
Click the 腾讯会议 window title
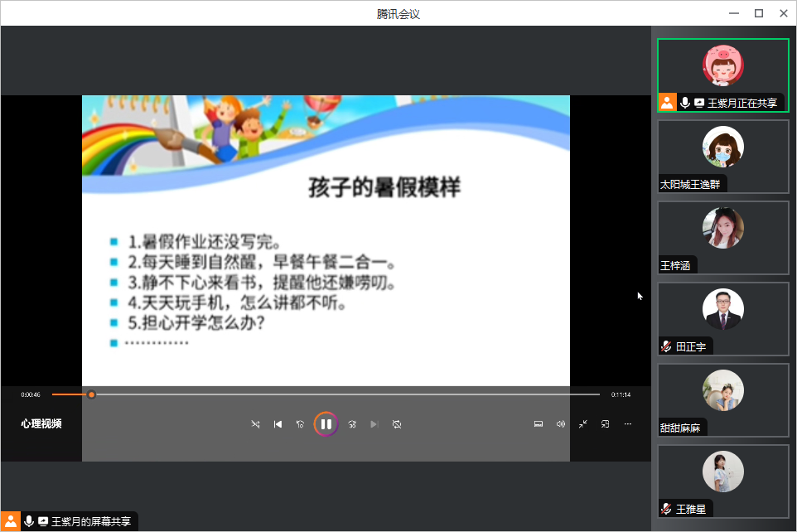(x=398, y=14)
